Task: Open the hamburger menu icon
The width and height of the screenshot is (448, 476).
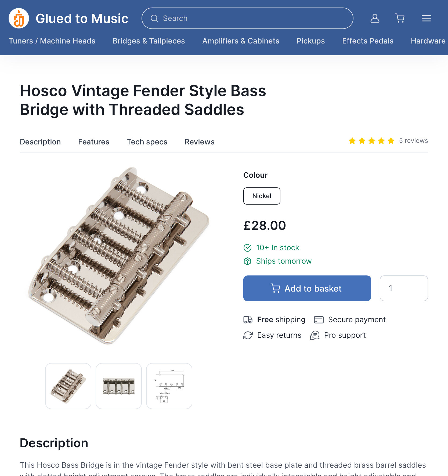Action: pos(426,18)
